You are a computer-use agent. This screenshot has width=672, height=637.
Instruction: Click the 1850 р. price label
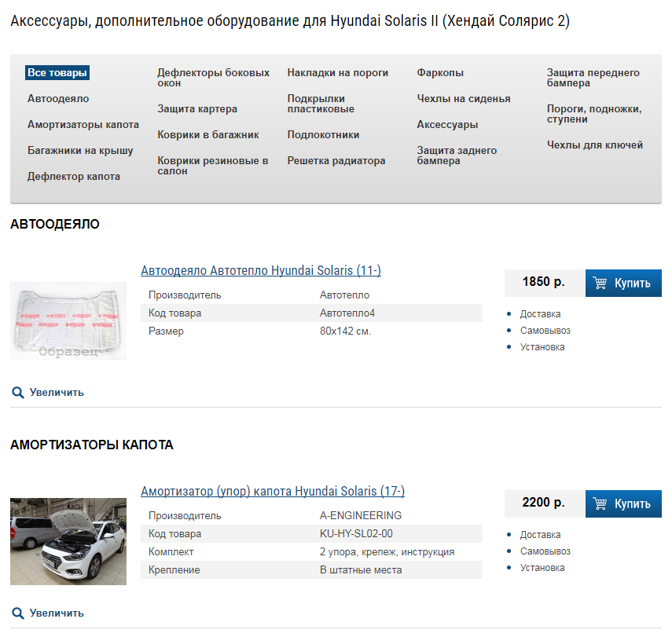point(544,282)
